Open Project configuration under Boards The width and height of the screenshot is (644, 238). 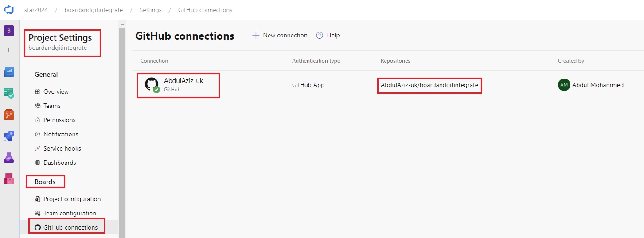click(72, 199)
